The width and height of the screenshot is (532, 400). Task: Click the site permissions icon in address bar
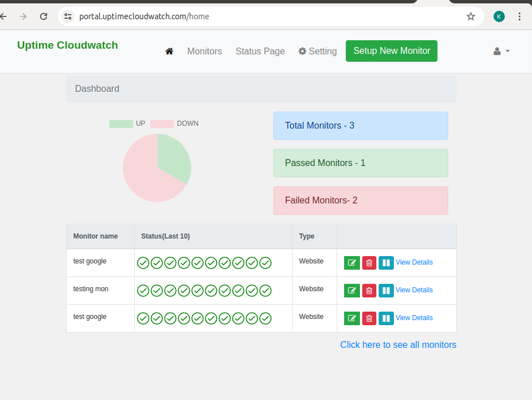[x=67, y=16]
